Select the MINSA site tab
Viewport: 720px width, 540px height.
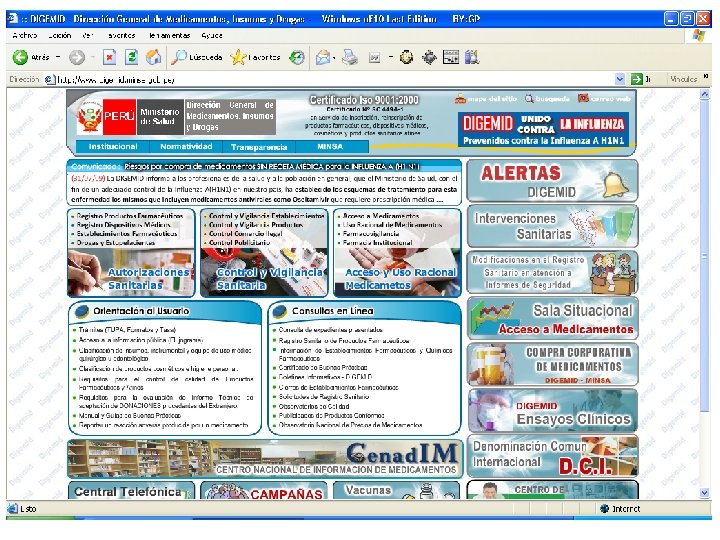coord(331,146)
